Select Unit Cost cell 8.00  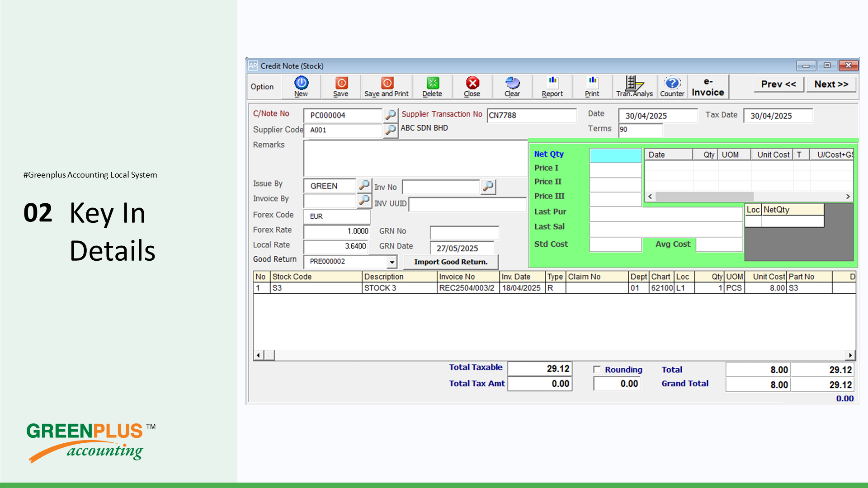coord(766,288)
